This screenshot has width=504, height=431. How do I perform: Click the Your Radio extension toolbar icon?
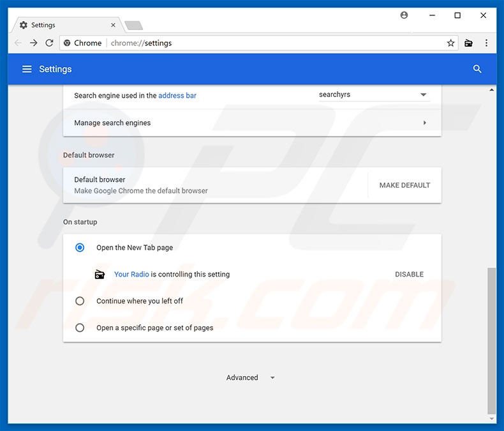coord(469,43)
